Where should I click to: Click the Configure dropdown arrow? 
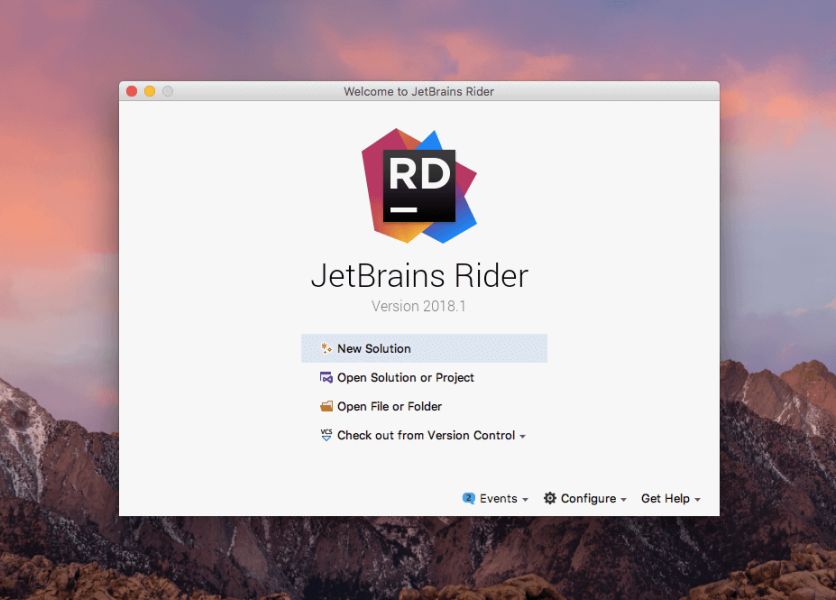[x=623, y=500]
